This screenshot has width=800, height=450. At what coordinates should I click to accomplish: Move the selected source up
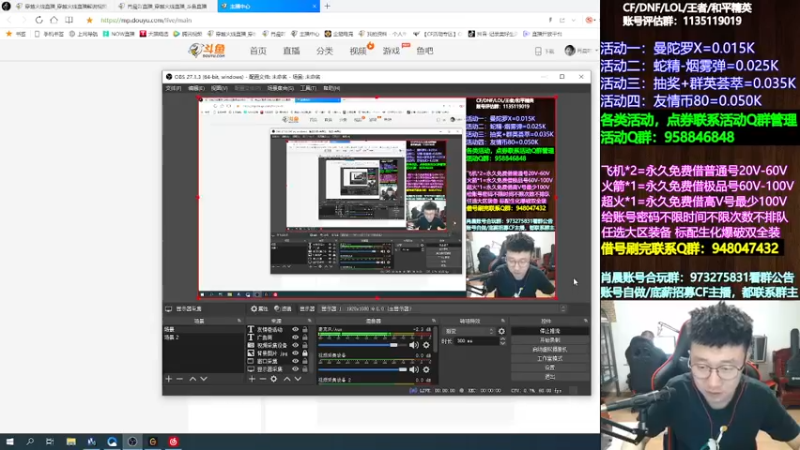click(287, 379)
